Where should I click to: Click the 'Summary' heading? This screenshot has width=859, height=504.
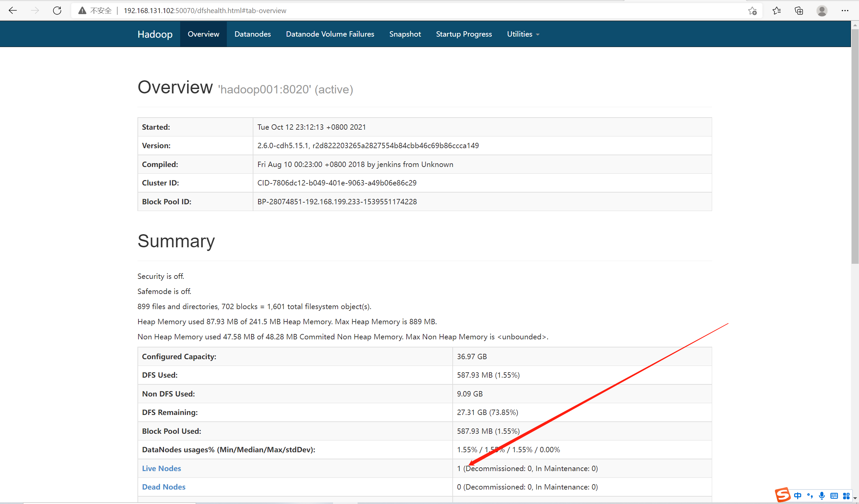176,241
